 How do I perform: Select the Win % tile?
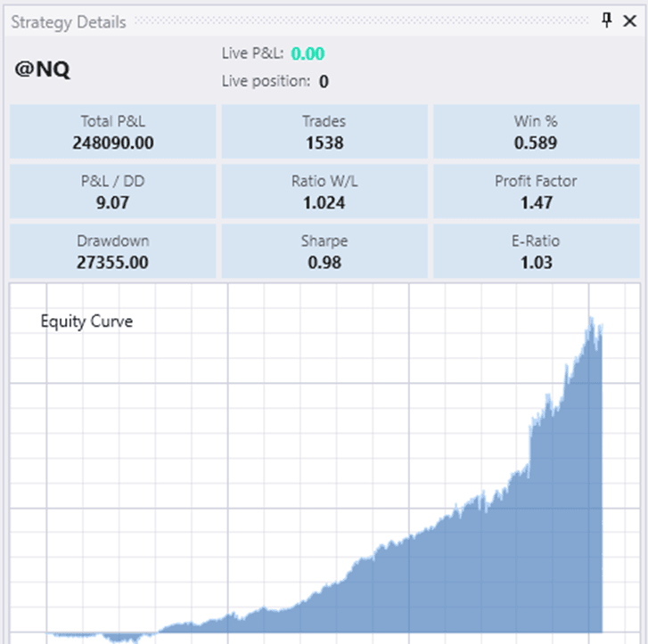[x=535, y=131]
